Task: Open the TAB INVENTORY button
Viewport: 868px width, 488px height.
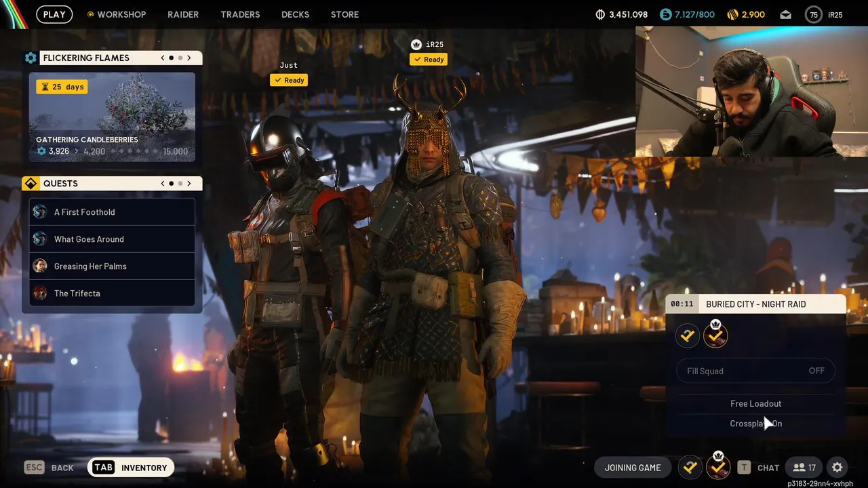Action: 131,468
